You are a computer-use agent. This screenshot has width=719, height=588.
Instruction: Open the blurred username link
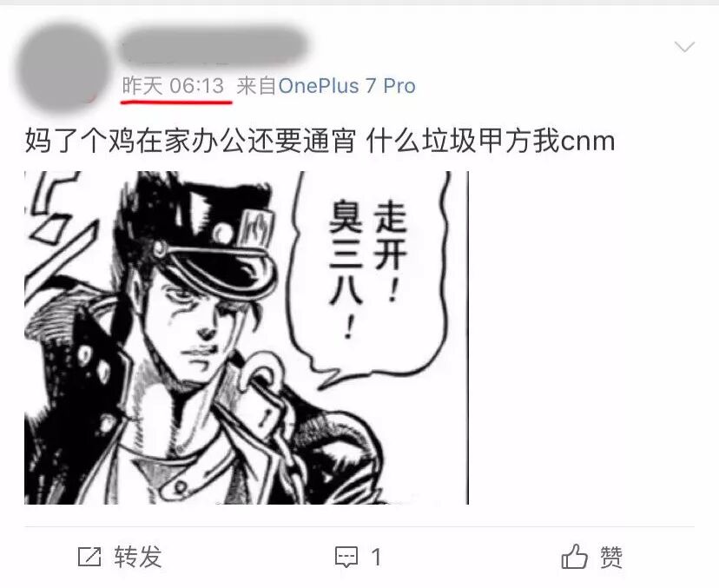[214, 45]
